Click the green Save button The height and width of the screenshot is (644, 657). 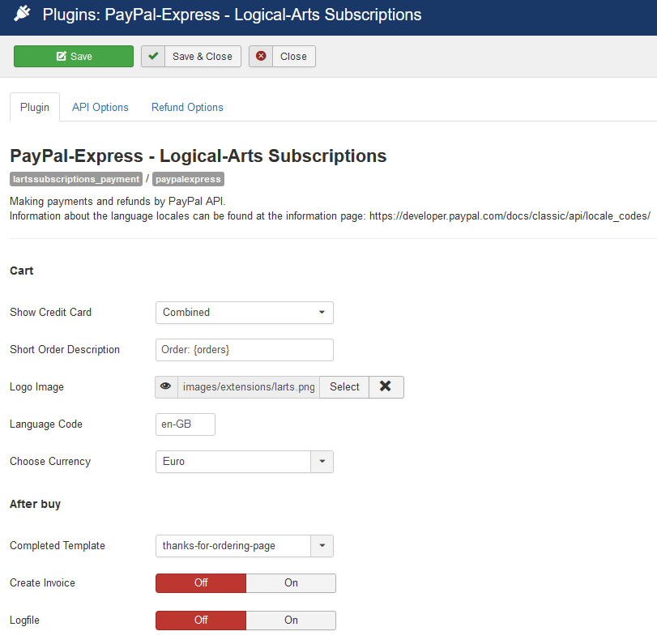[74, 57]
